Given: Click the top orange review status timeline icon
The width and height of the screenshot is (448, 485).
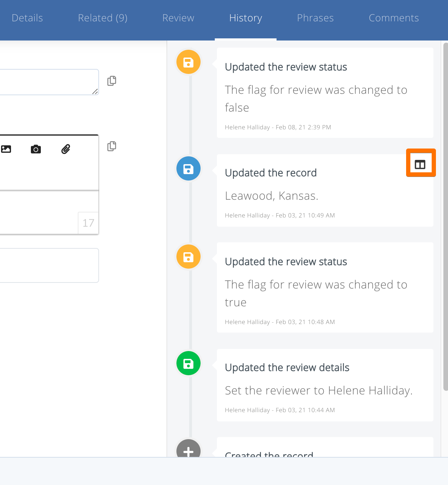Looking at the screenshot, I should (x=189, y=62).
